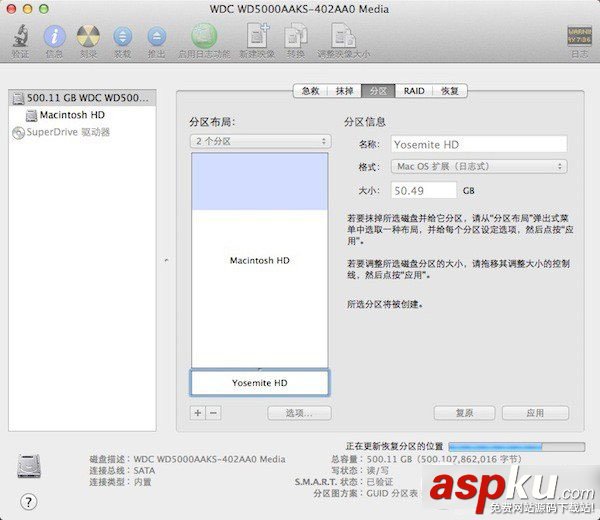Open the help question mark button
Viewport: 600px width, 520px height.
tap(28, 502)
